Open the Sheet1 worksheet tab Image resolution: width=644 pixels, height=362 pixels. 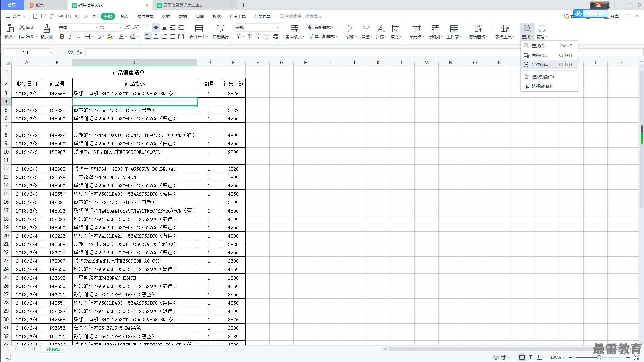pyautogui.click(x=53, y=349)
